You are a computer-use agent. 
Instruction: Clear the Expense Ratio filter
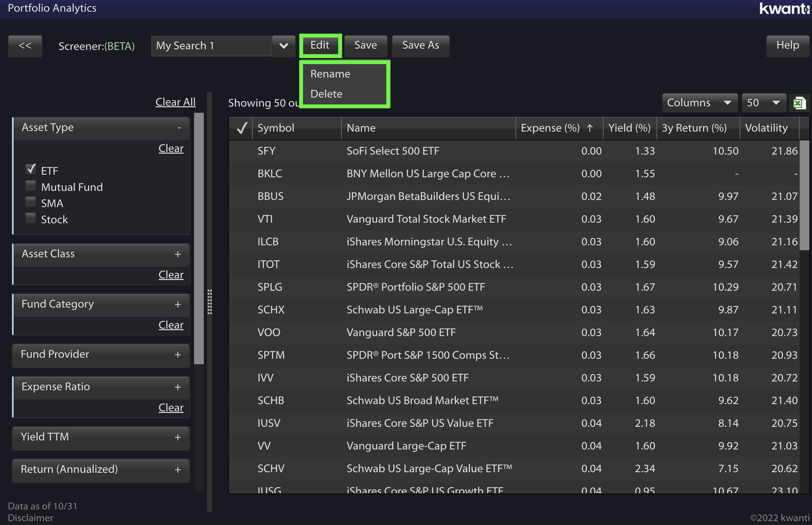(x=171, y=408)
